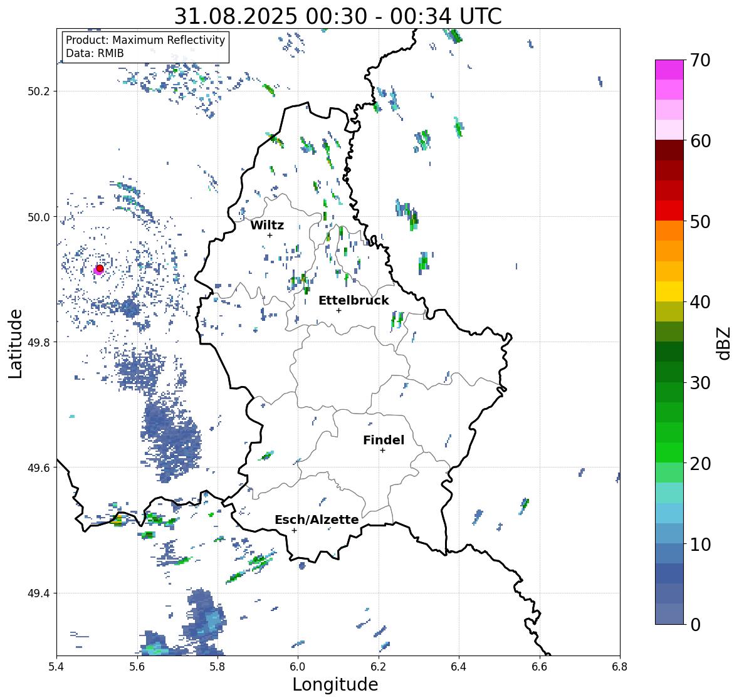Screen dimensions: 739x700
Task: Click the 49.6 latitude tick label
Action: (39, 468)
